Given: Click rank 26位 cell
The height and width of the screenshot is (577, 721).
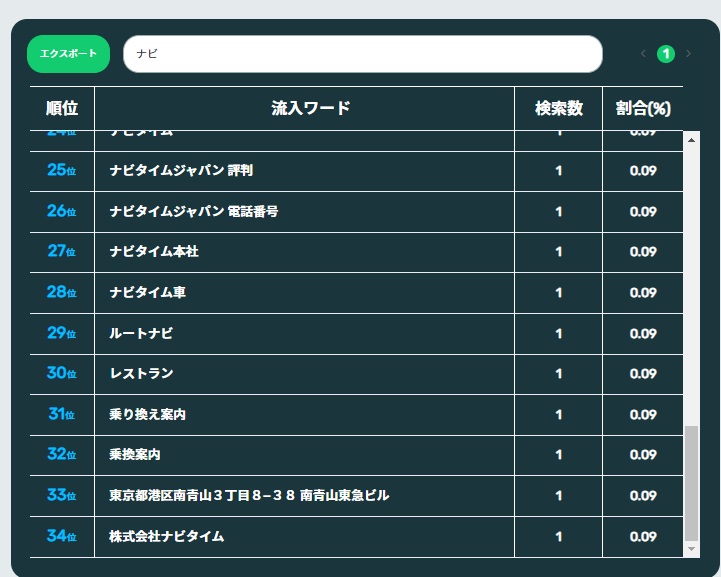Looking at the screenshot, I should tap(62, 211).
